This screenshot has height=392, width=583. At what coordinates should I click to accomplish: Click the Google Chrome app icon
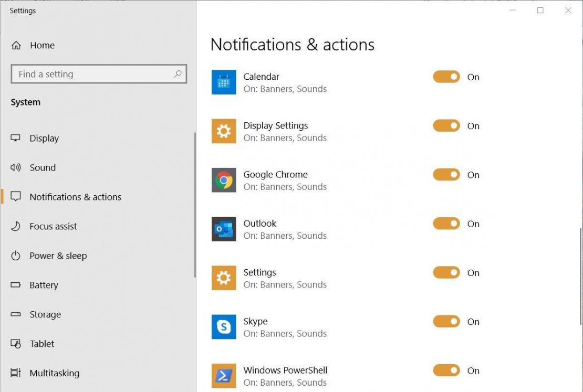pos(224,180)
